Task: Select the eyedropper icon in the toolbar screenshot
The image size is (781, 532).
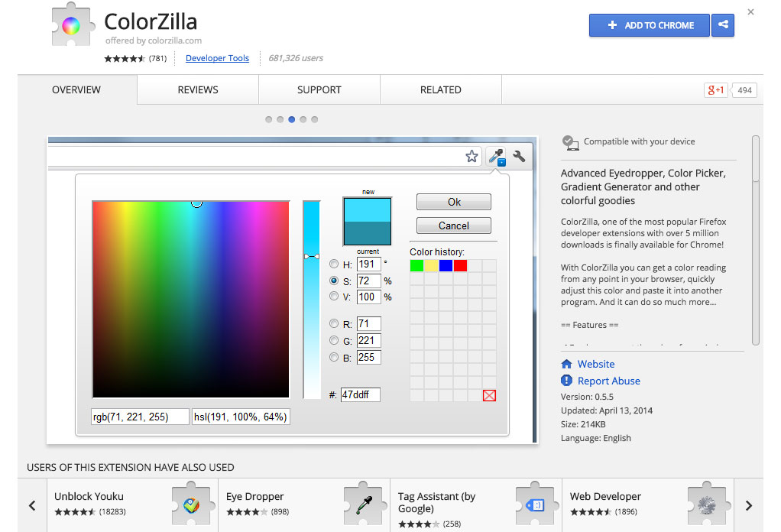Action: pyautogui.click(x=495, y=156)
